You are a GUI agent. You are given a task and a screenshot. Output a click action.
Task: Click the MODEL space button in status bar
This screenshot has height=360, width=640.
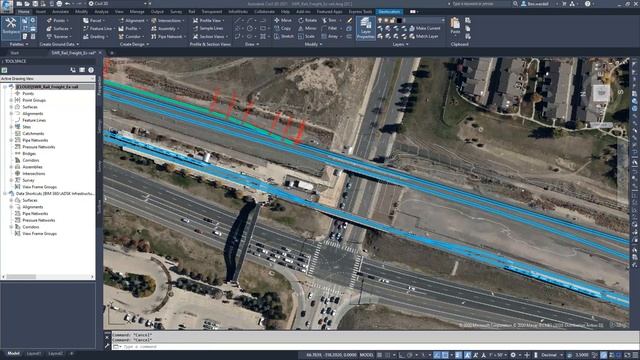[366, 355]
